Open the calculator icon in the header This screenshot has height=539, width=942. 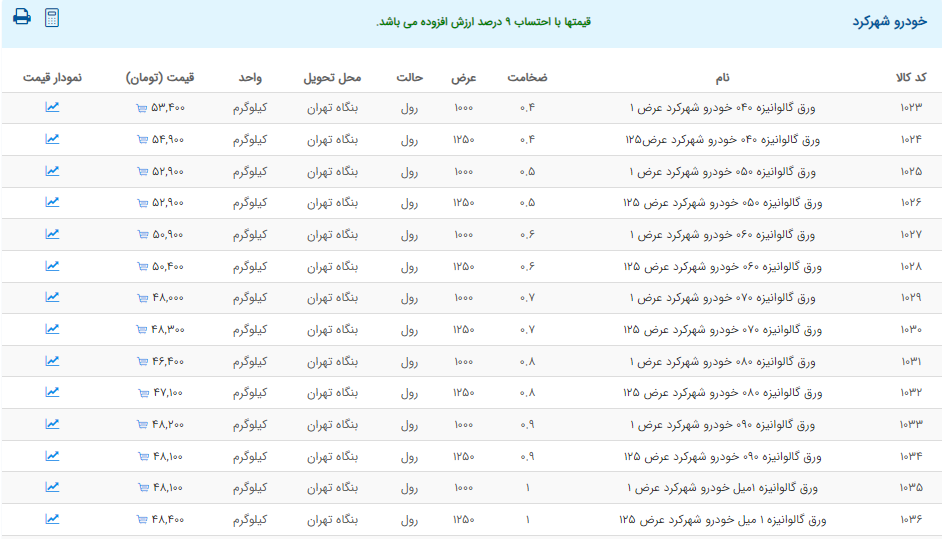pos(53,17)
